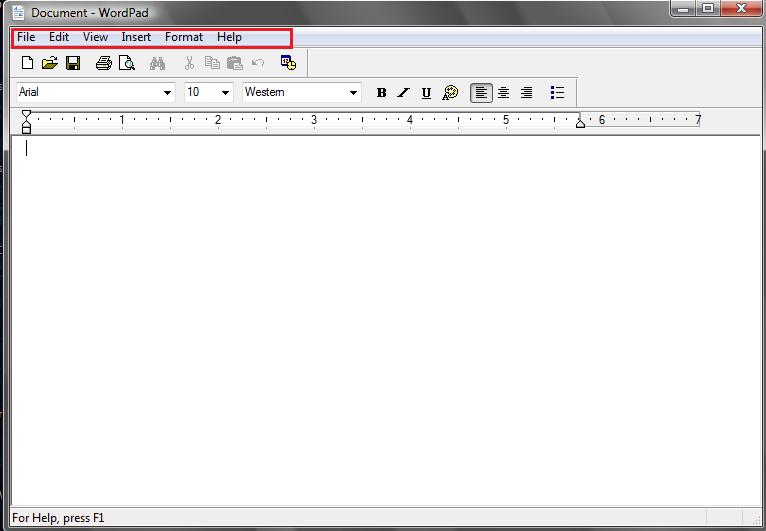
Task: Open the Format menu
Action: tap(183, 37)
